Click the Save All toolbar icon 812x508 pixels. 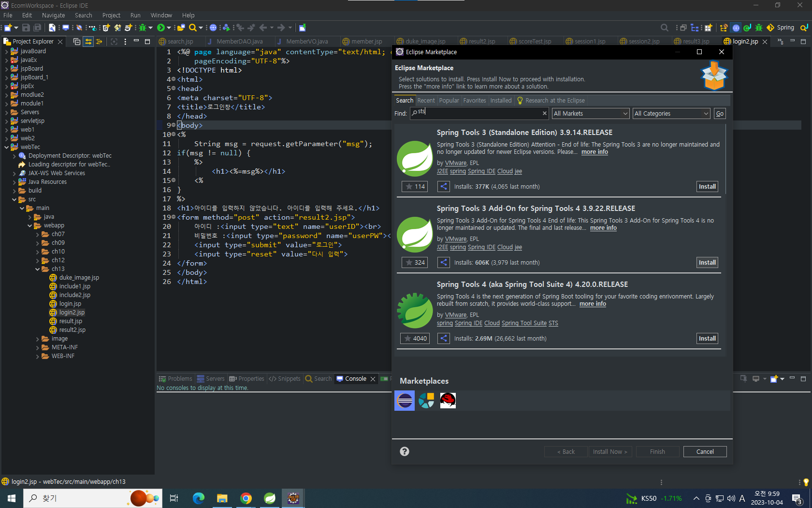click(37, 28)
